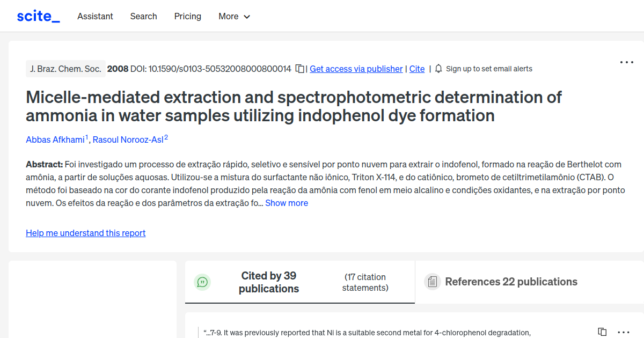The width and height of the screenshot is (644, 338).
Task: Switch to the Cited by 39 publications tab
Action: click(268, 282)
